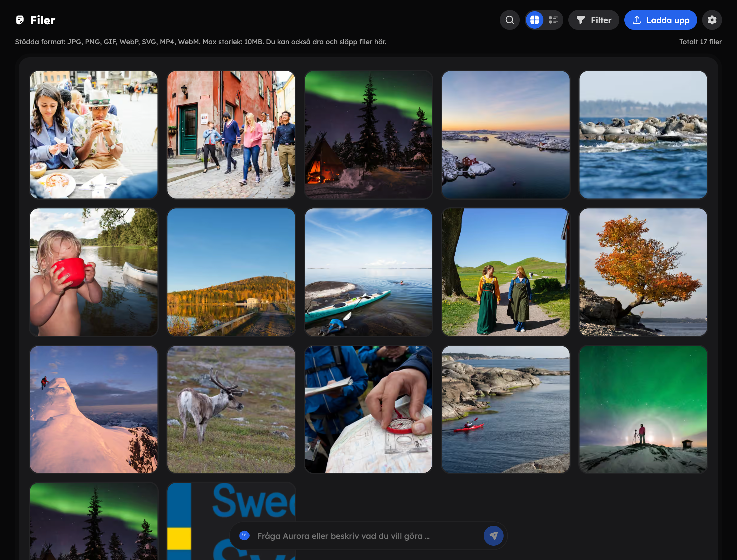This screenshot has height=560, width=737.
Task: Click the Totalt 17 filer text
Action: tap(700, 42)
